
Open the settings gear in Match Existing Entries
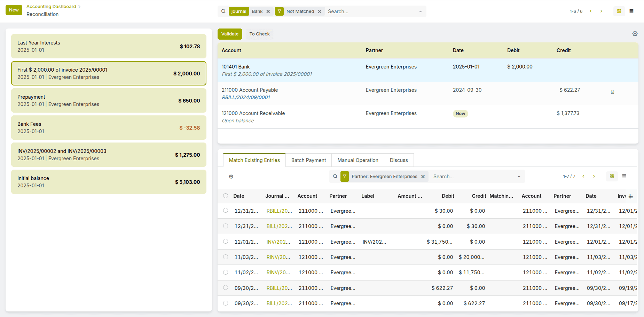click(231, 177)
